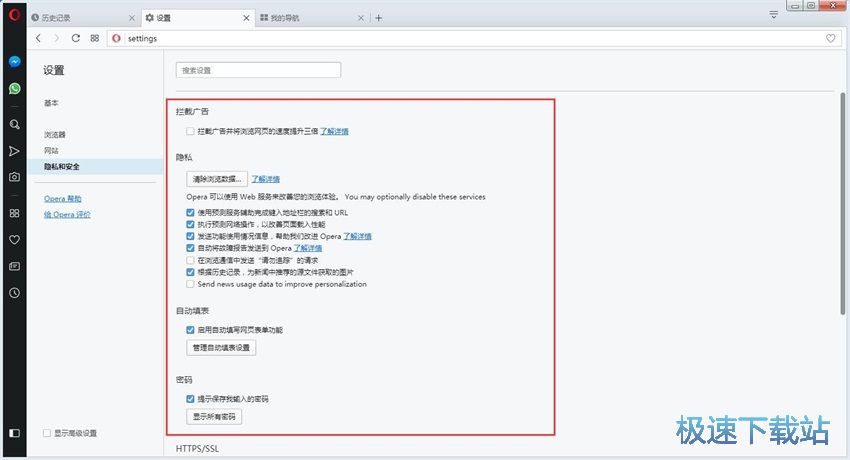This screenshot has height=460, width=850.
Task: Focus the 搜索设置 search field
Action: click(259, 70)
